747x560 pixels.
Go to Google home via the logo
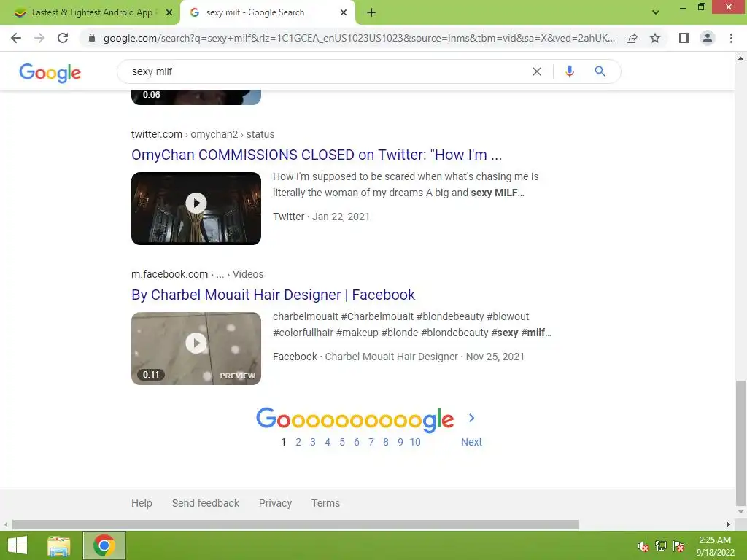[50, 72]
